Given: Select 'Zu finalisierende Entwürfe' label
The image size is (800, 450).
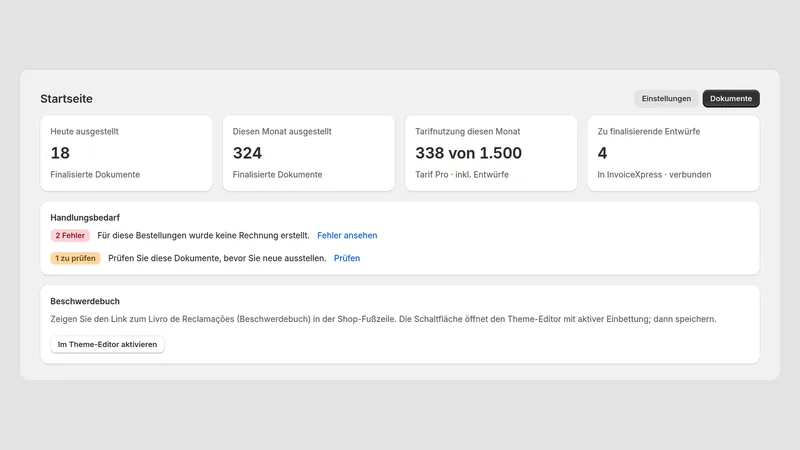Looking at the screenshot, I should pyautogui.click(x=648, y=131).
